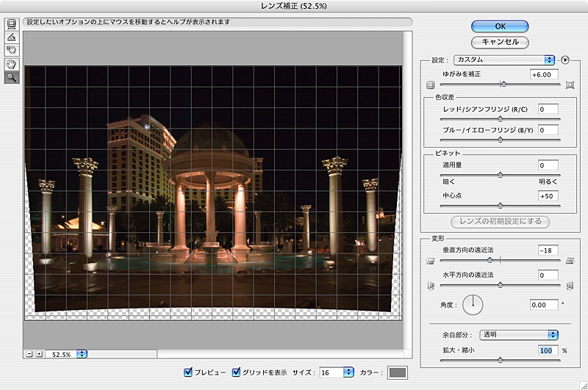Screen dimensions: 588x390
Task: Click the レッド/シアンフリンジ value field
Action: click(548, 109)
